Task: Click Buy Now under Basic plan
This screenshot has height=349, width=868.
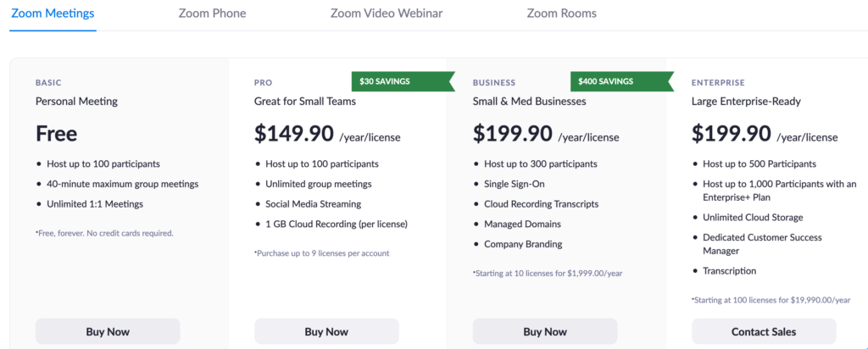Action: [x=108, y=331]
